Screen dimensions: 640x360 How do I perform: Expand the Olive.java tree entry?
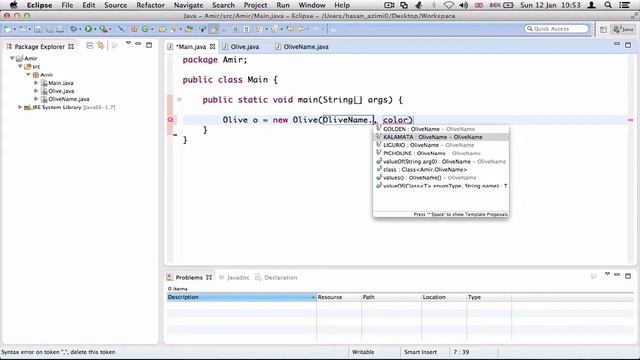click(36, 91)
